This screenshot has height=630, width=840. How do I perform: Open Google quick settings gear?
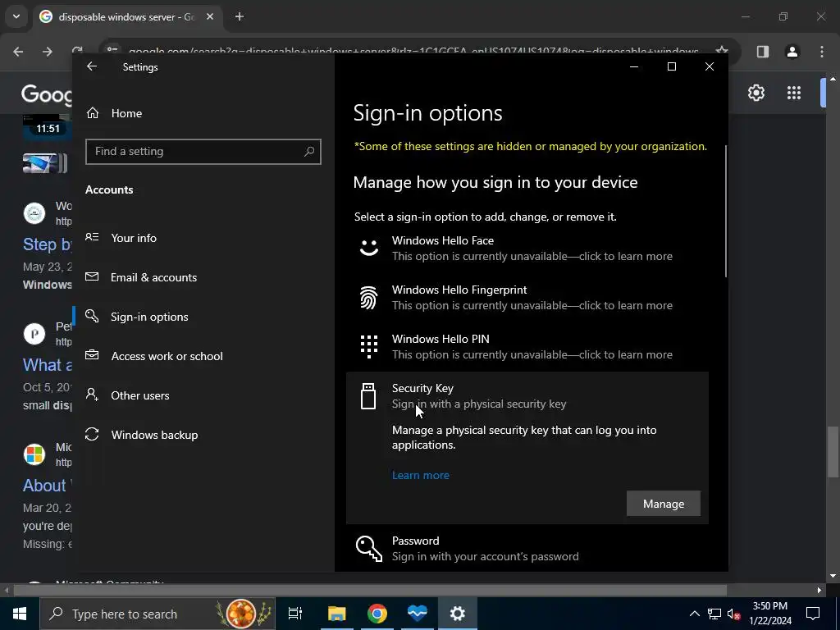(756, 93)
